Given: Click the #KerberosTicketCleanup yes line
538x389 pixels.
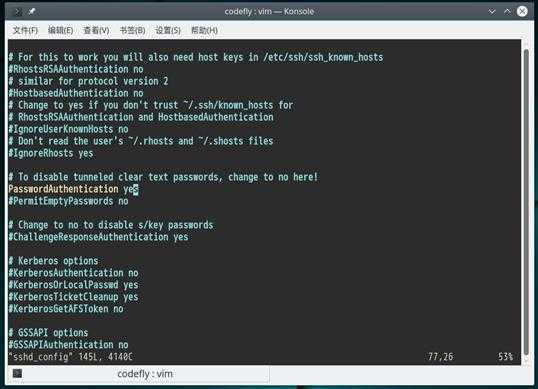Looking at the screenshot, I should 73,297.
